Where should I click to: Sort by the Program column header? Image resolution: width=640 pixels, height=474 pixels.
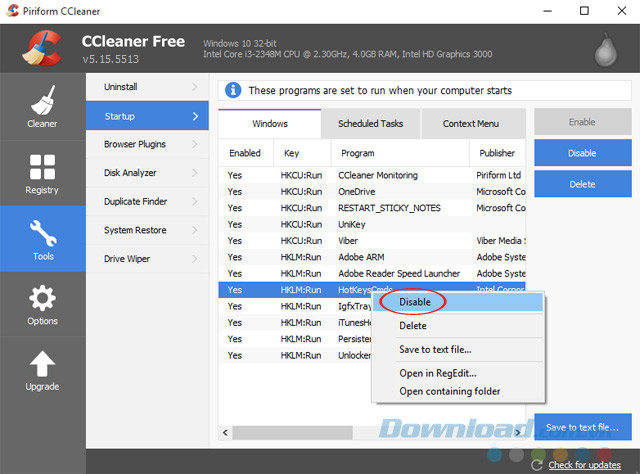(x=400, y=153)
